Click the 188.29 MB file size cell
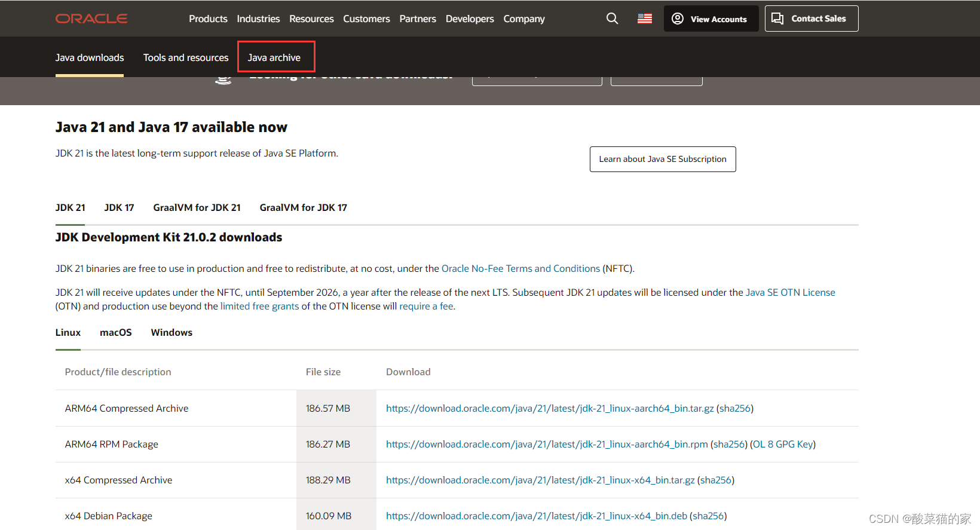Screen dimensions: 980x530 coord(336,480)
